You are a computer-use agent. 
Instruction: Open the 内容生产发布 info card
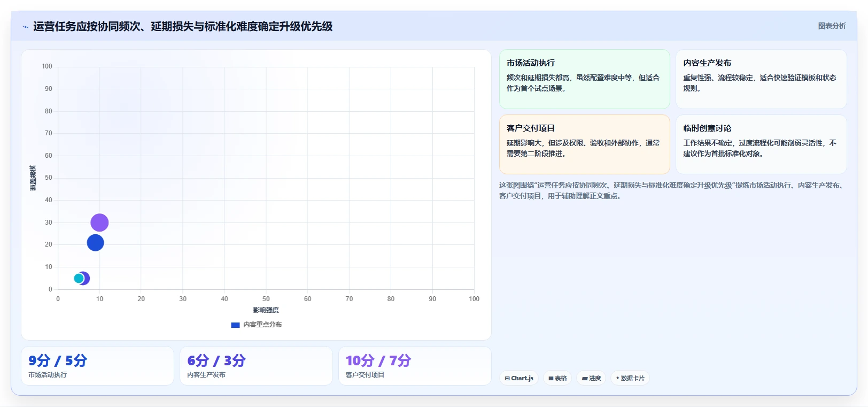point(761,79)
